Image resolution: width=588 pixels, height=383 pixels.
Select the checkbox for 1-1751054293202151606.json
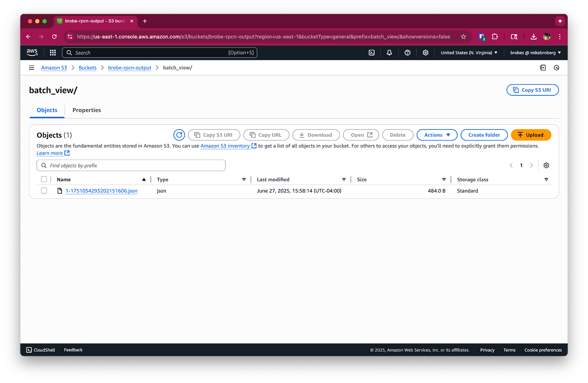44,191
